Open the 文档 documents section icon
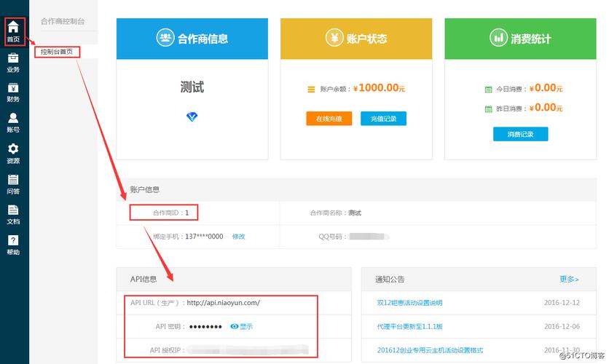609x364 pixels. coord(13,215)
